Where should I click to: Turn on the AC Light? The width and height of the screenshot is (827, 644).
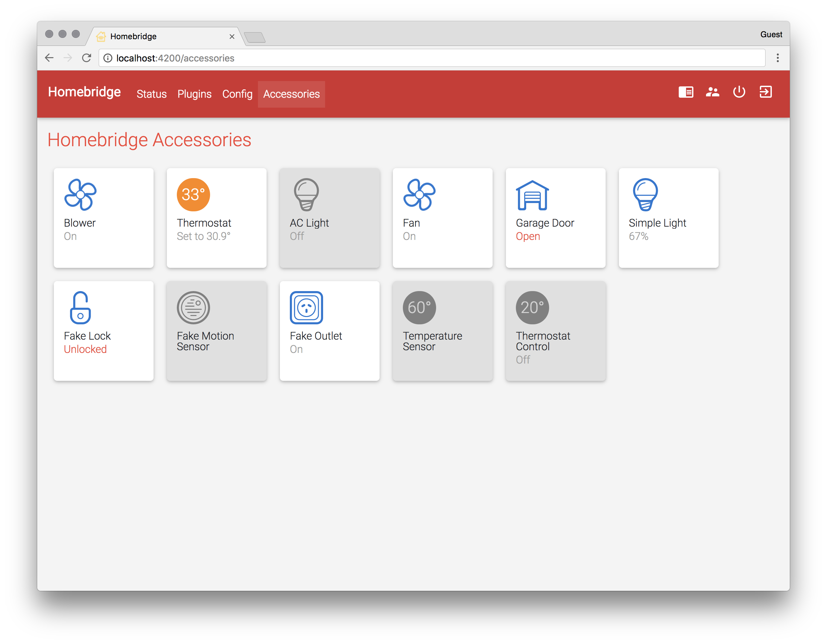coord(329,218)
